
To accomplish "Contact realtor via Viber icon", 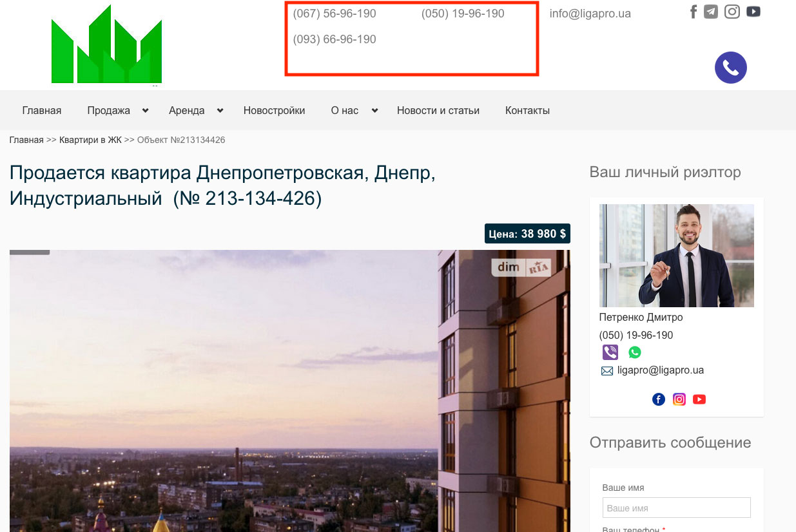I will coord(610,352).
